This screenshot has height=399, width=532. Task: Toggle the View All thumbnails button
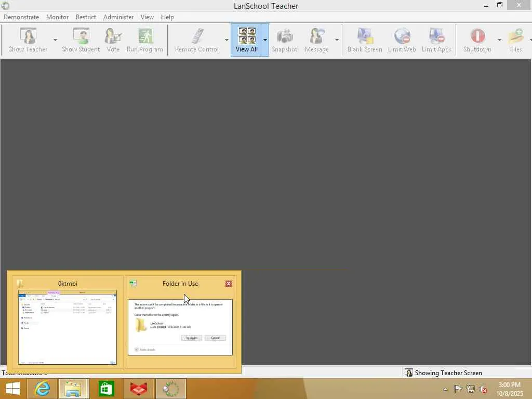point(247,40)
